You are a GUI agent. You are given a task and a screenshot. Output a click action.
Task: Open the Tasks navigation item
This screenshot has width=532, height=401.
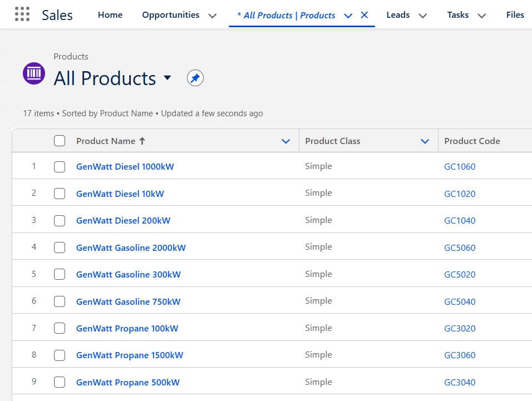click(458, 15)
